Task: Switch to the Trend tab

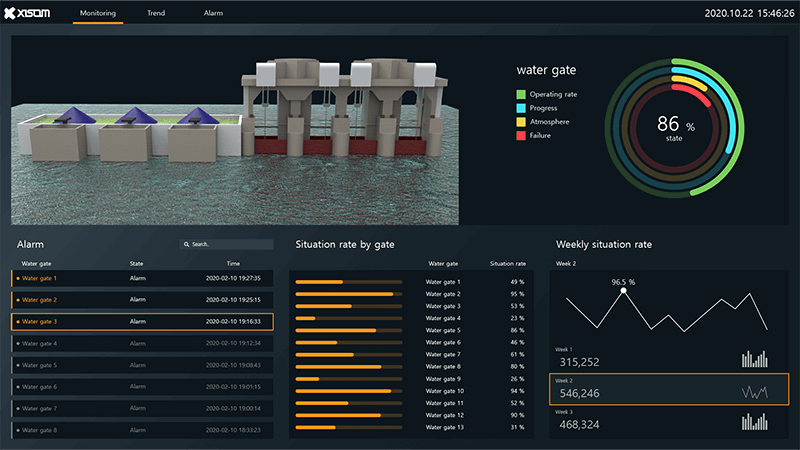Action: 156,14
